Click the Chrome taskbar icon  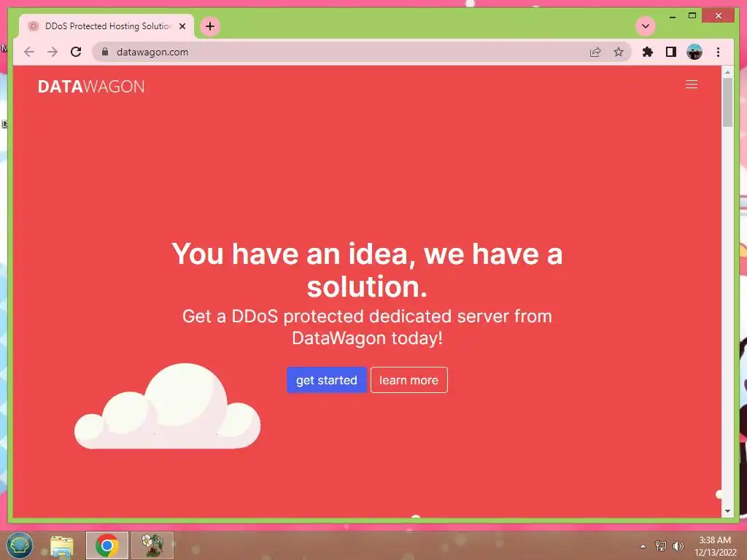(107, 545)
